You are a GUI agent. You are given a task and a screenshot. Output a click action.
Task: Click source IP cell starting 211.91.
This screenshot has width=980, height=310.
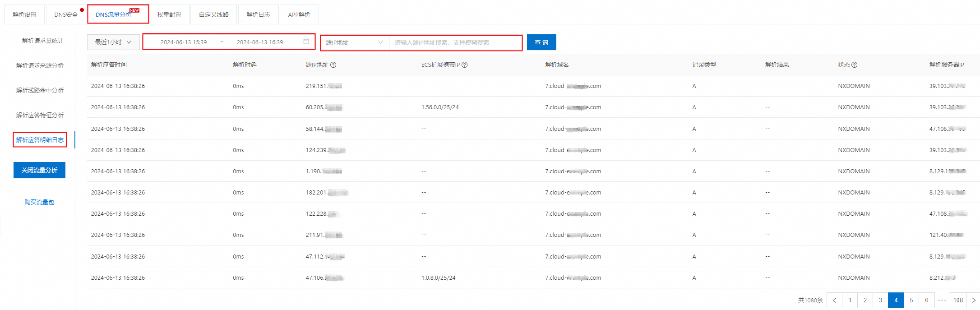pyautogui.click(x=324, y=235)
